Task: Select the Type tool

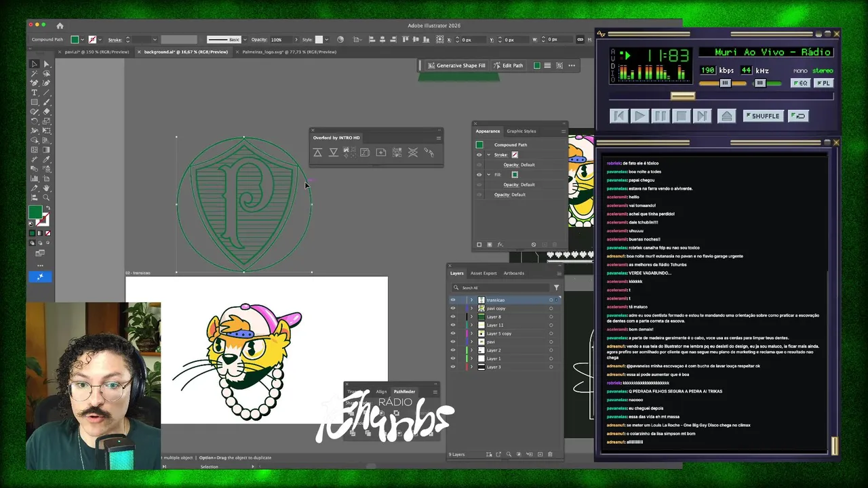Action: [35, 92]
